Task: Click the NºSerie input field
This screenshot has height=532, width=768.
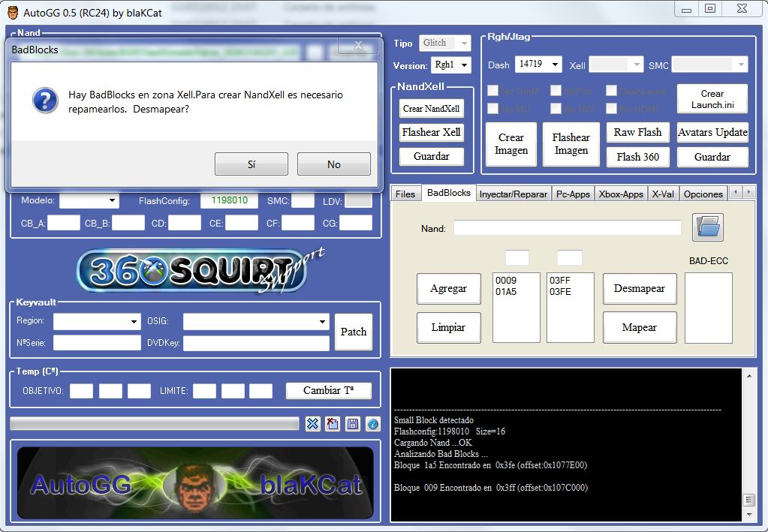Action: point(97,343)
